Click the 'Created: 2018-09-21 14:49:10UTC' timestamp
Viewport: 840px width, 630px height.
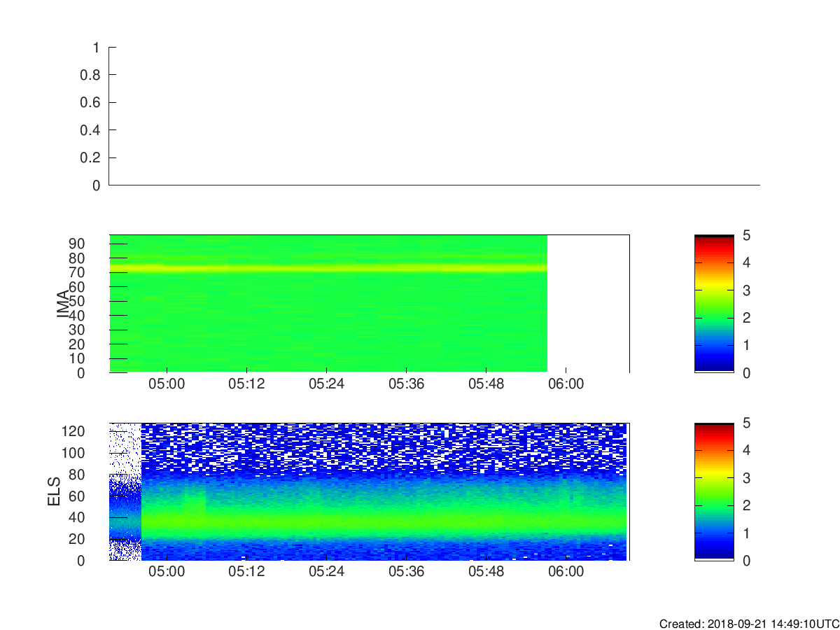tap(749, 624)
